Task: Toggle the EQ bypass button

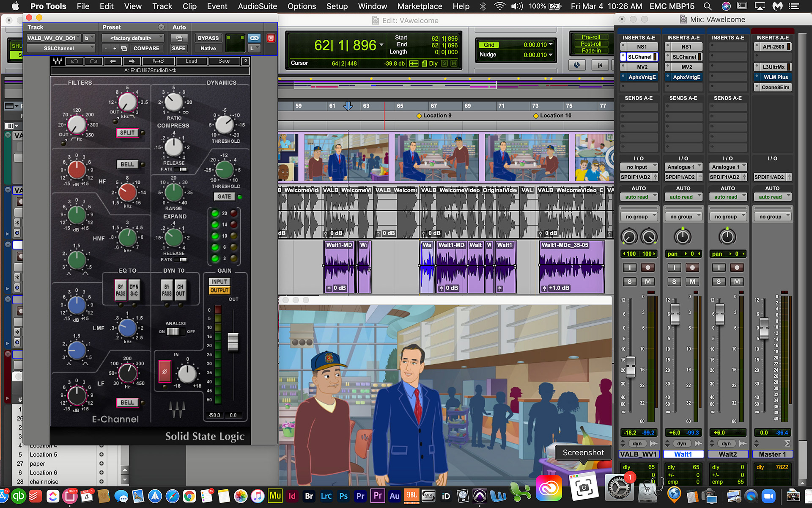Action: (x=121, y=290)
